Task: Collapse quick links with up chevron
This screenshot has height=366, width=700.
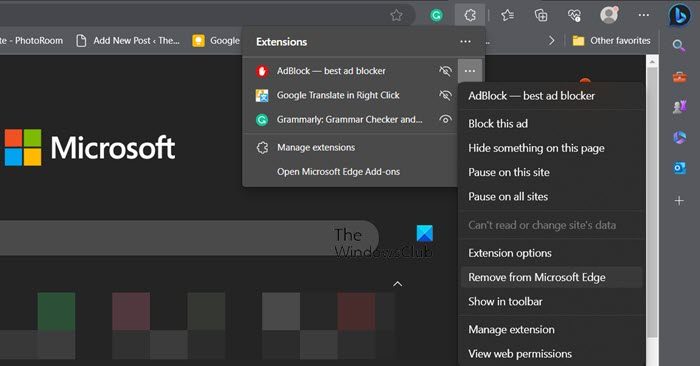Action: point(397,284)
